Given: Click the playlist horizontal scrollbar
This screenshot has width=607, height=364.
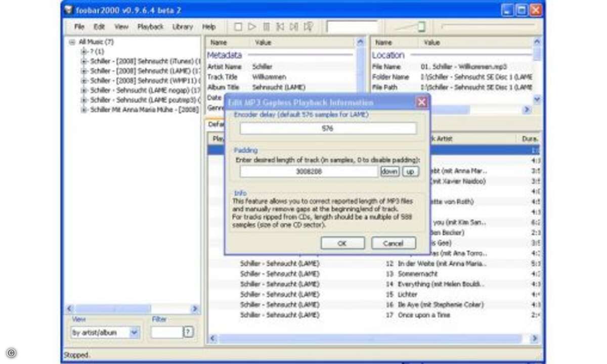Looking at the screenshot, I should [x=374, y=338].
